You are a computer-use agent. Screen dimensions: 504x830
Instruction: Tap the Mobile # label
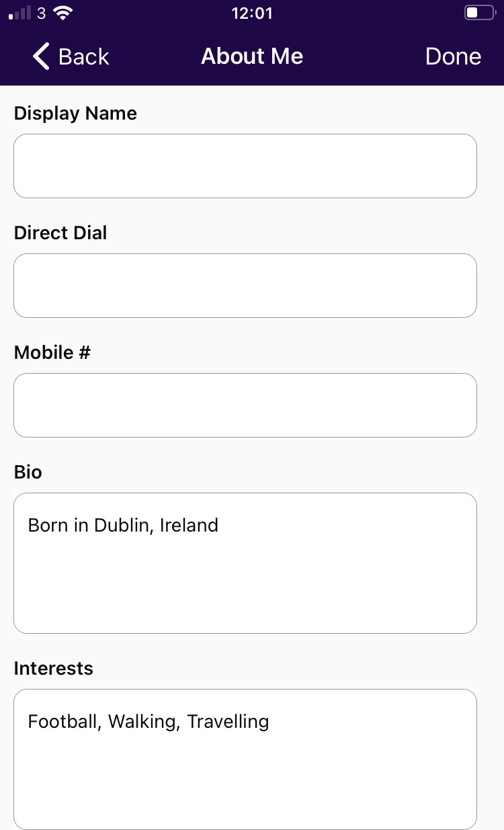[x=52, y=352]
